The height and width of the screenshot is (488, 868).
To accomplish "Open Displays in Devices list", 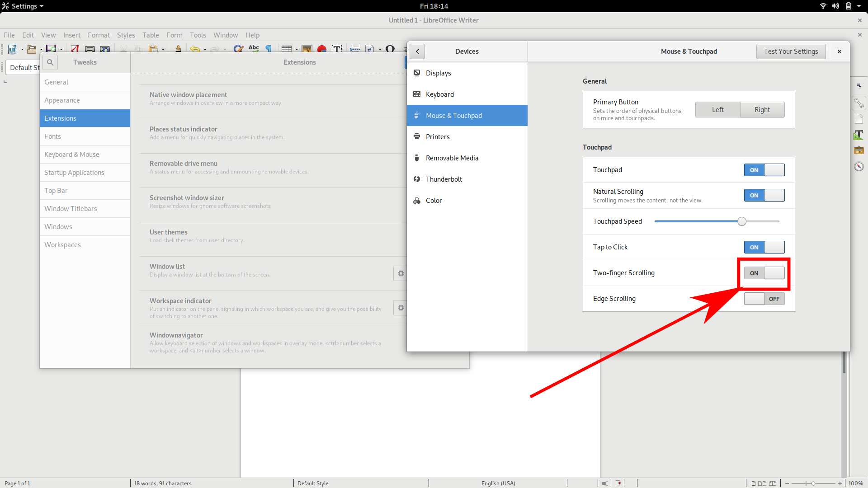I will point(467,73).
